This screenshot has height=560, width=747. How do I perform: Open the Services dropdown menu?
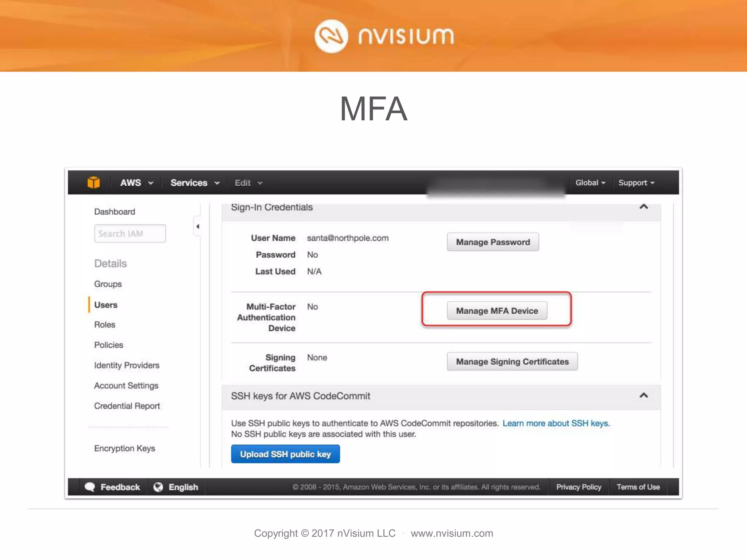(x=195, y=183)
